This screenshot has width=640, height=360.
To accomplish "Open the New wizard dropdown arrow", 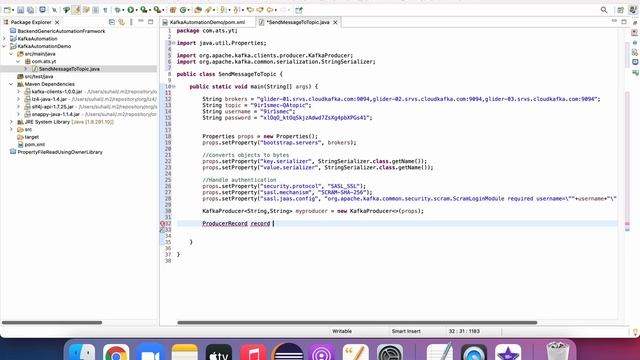I will pyautogui.click(x=13, y=10).
